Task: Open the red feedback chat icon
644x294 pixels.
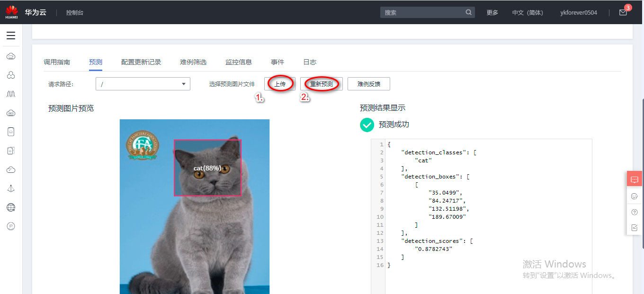Action: pos(635,179)
